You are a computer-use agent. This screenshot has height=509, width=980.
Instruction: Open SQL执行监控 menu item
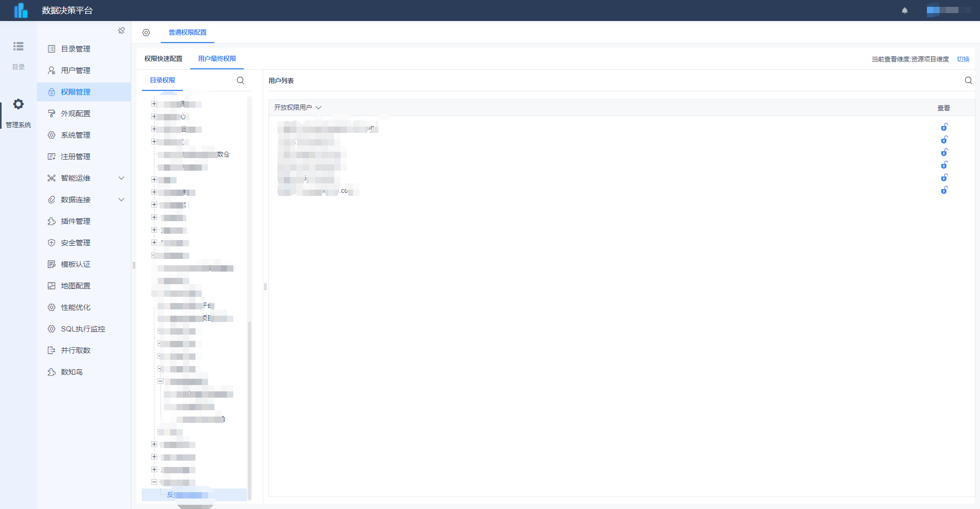point(84,329)
